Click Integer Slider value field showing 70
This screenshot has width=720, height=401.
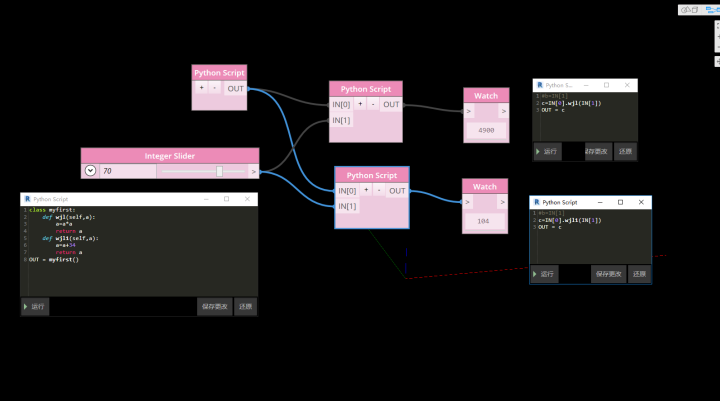coord(128,171)
